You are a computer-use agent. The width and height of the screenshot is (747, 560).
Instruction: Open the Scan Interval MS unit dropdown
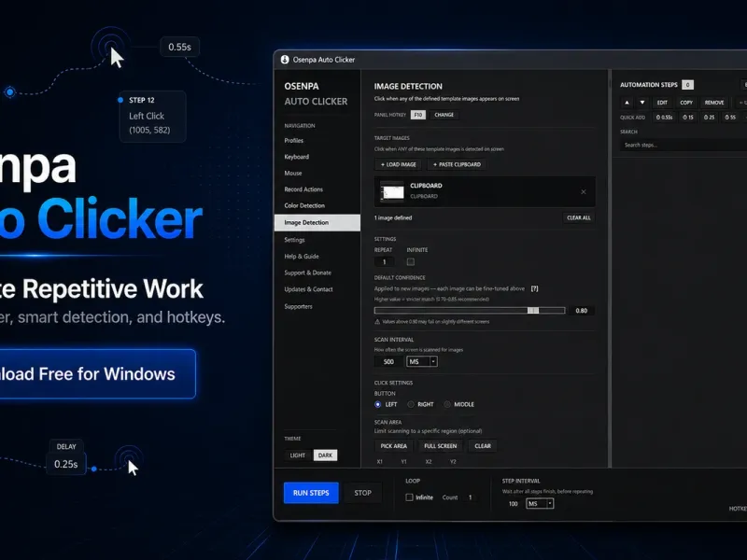tap(422, 361)
